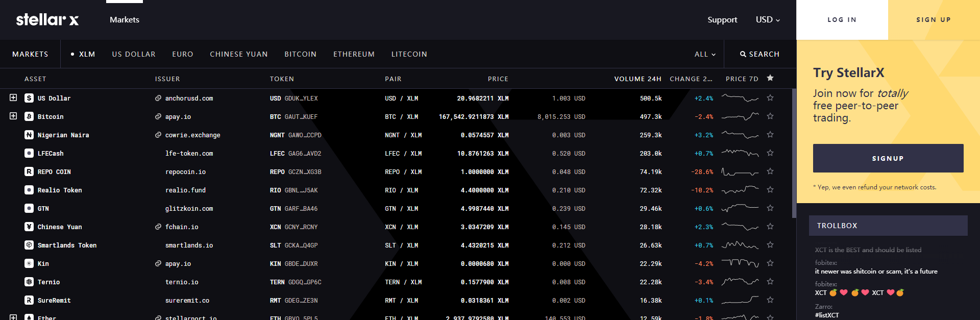Open the repocoin.io issuer link

coord(186,171)
